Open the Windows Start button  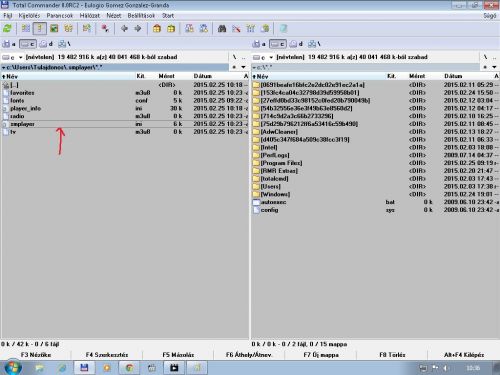[x=13, y=367]
